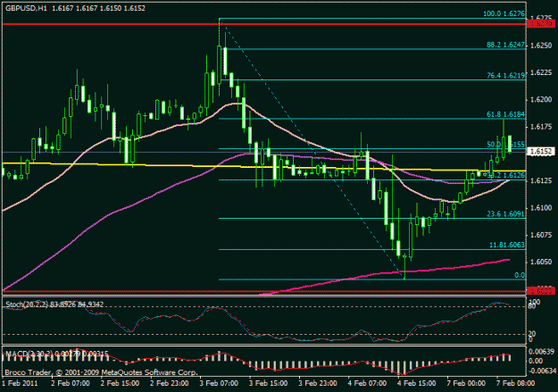
Task: Select the 100.0 1.6276 Fibonacci label
Action: coord(504,14)
